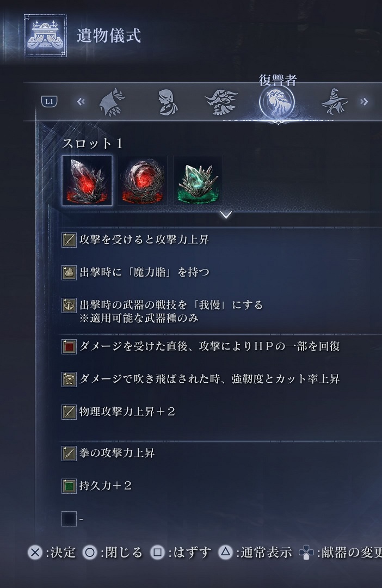Image resolution: width=382 pixels, height=588 pixels.
Task: Switch to the witch hat character tab
Action: point(334,101)
